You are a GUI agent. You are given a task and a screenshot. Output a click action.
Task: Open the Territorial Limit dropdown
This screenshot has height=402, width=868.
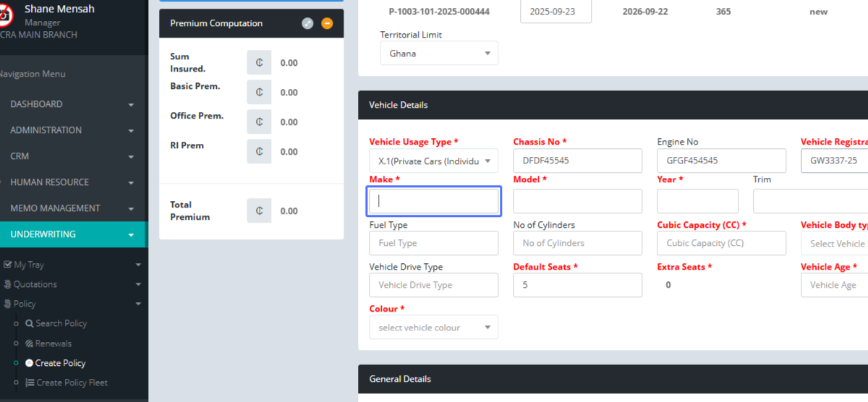[439, 54]
